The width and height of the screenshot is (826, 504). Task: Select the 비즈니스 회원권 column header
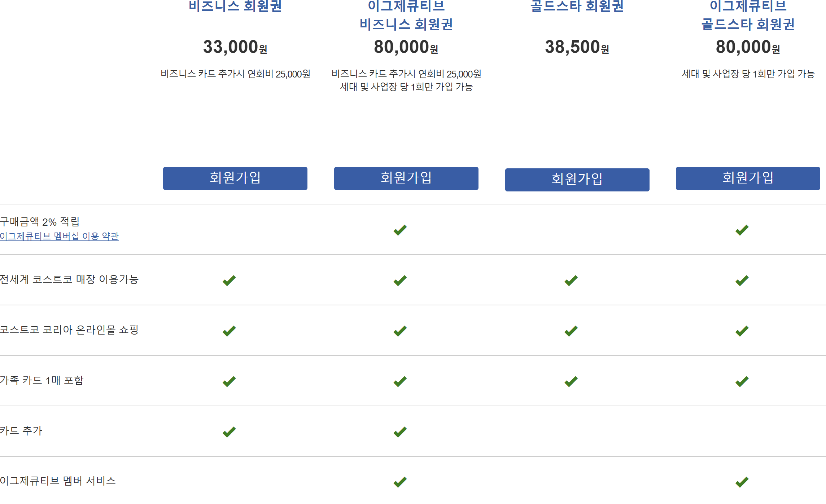pos(235,6)
